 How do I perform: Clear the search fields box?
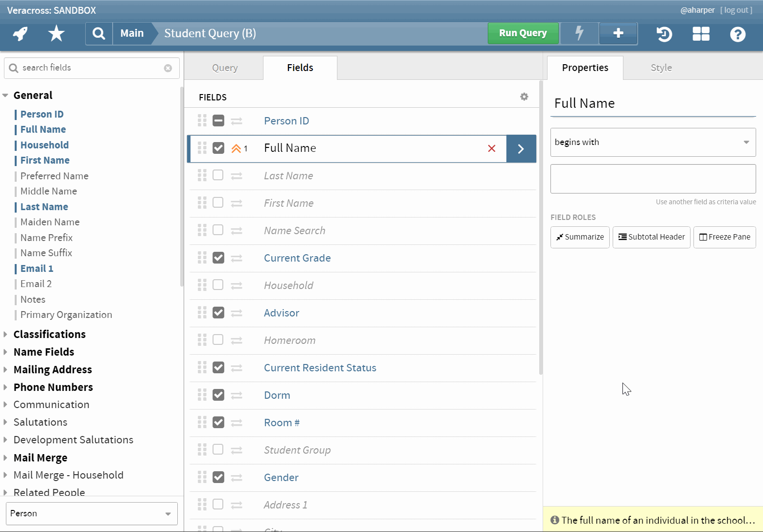[168, 68]
